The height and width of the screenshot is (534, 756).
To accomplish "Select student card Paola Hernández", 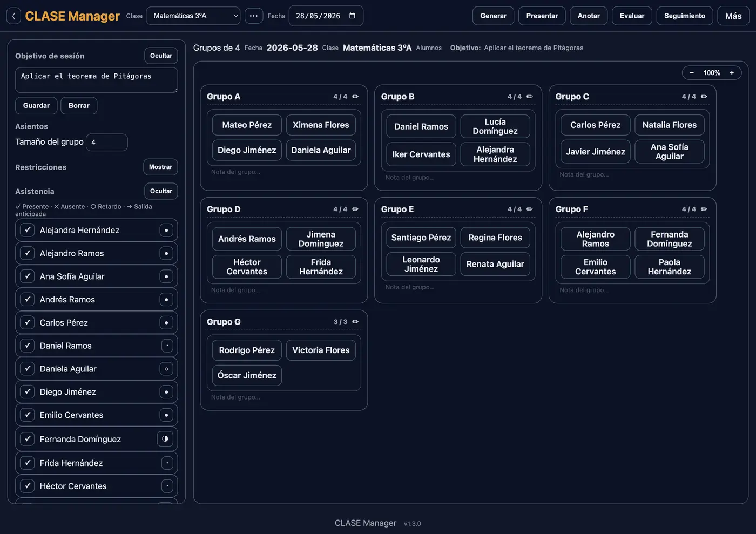I will coord(670,267).
